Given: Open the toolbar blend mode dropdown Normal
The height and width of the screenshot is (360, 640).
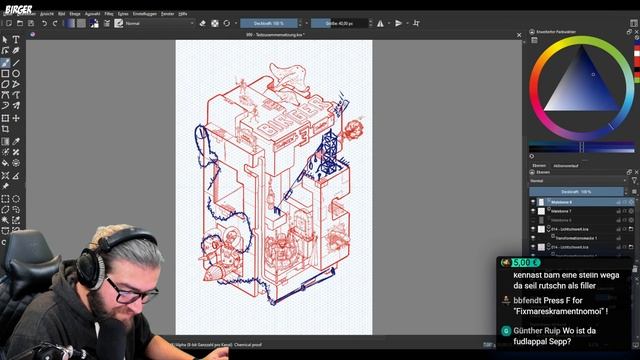Looking at the screenshot, I should (160, 23).
